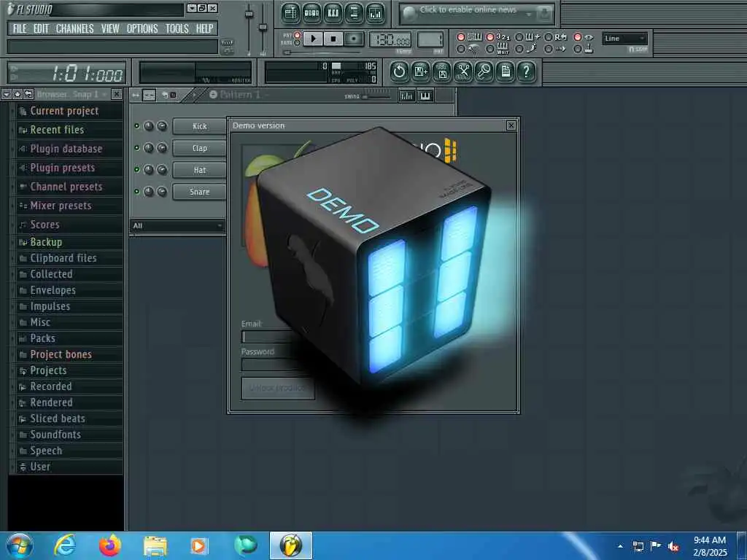
Task: Enable loop recording R LED
Action: tap(549, 37)
